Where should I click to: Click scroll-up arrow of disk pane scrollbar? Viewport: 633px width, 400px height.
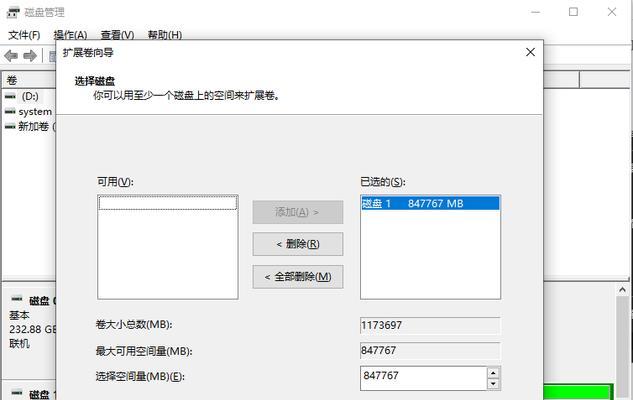coord(622,289)
